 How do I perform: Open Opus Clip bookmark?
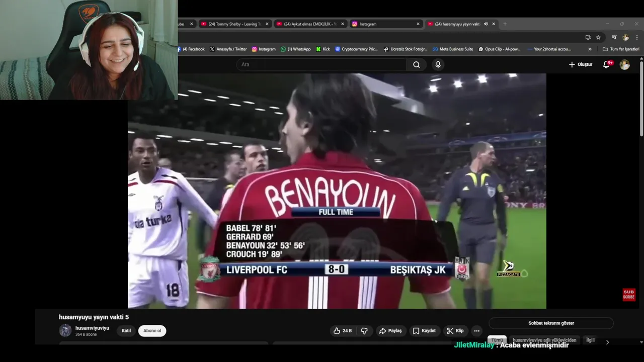coord(500,49)
